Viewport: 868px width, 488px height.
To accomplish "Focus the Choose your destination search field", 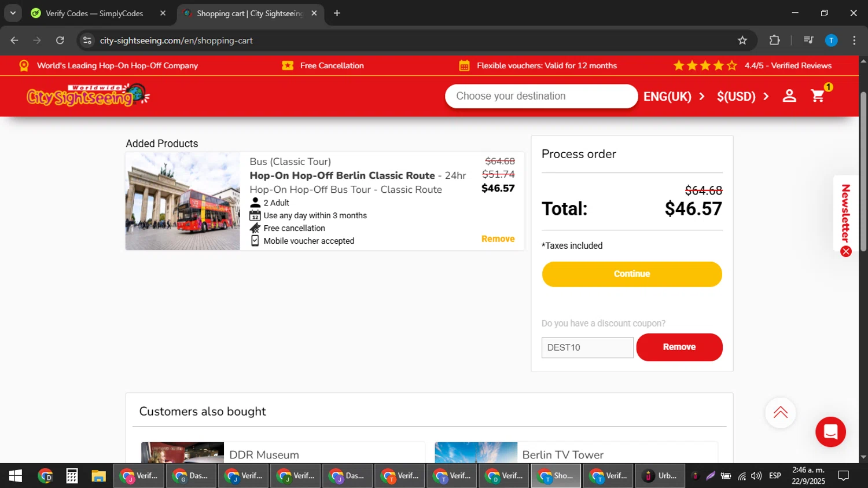I will 541,96.
